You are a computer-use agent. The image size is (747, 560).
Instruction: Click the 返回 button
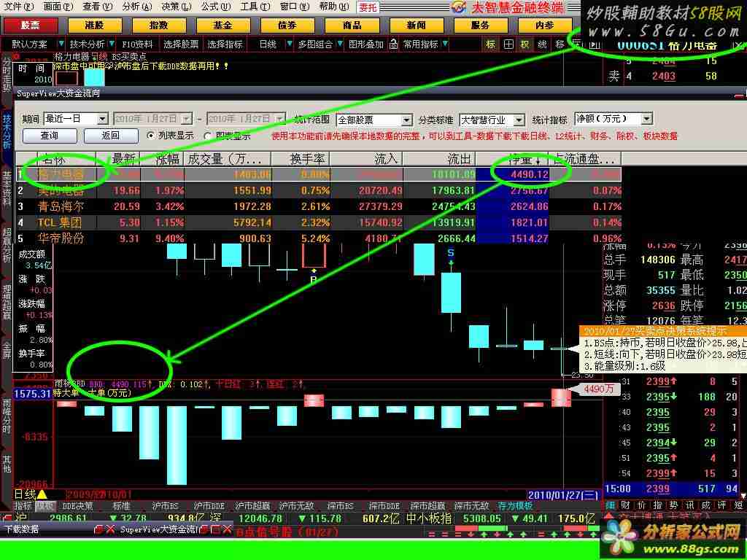click(x=111, y=136)
